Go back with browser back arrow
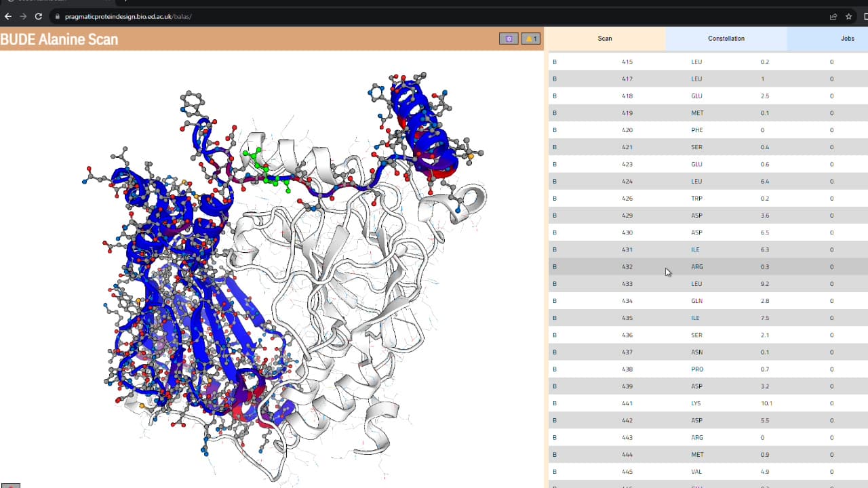 (x=8, y=16)
